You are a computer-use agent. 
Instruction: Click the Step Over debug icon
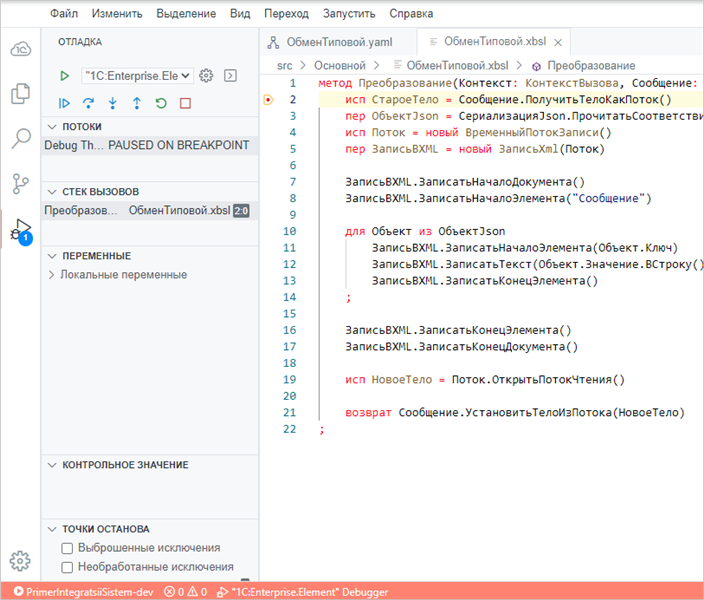click(89, 102)
